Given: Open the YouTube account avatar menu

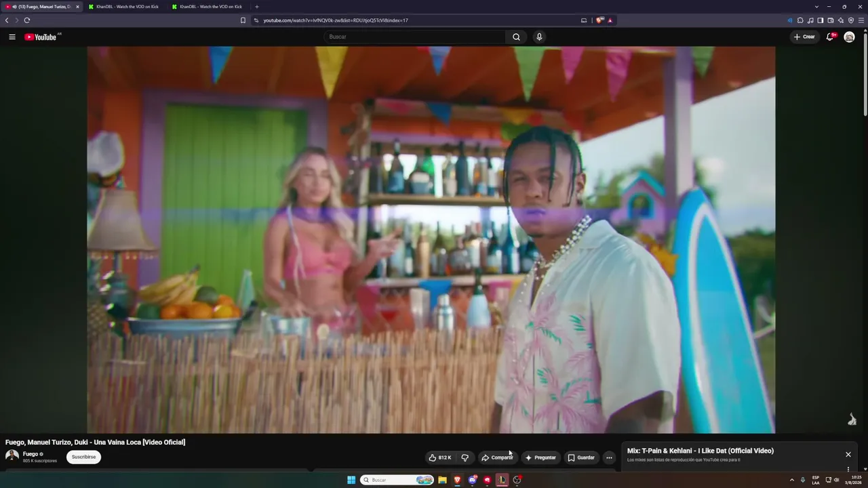Looking at the screenshot, I should [x=849, y=37].
